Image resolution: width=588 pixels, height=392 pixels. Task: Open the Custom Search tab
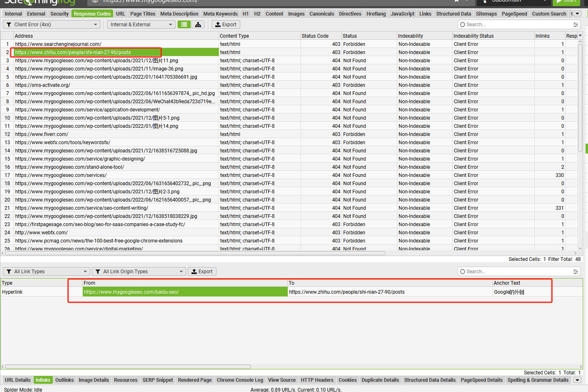pyautogui.click(x=549, y=14)
